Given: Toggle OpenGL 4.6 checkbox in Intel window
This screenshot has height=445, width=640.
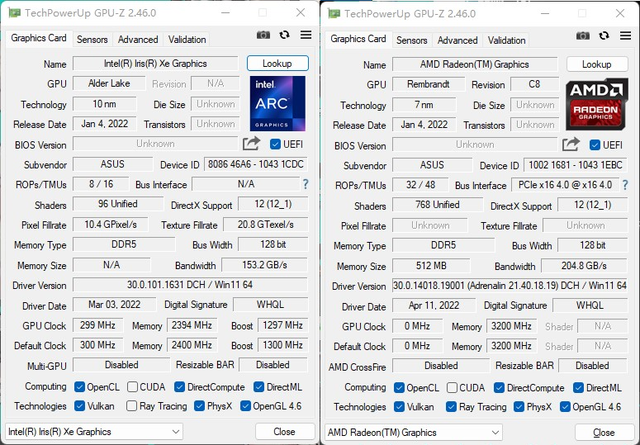Looking at the screenshot, I should coord(245,406).
